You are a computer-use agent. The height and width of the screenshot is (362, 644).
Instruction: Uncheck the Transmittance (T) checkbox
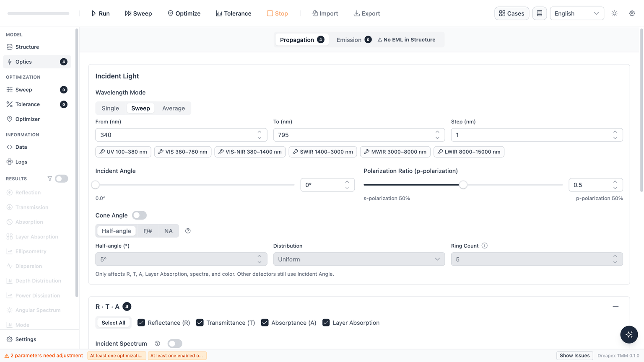[200, 323]
